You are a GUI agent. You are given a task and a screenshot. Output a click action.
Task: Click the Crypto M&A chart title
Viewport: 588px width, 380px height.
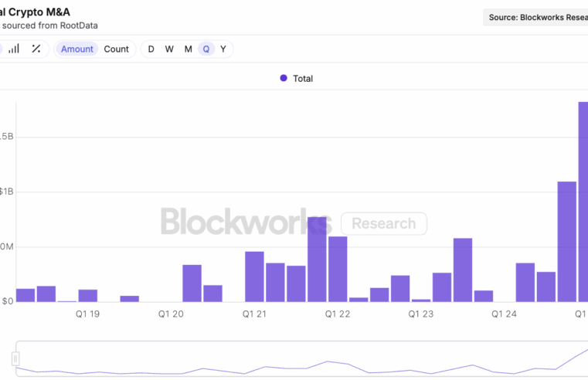[35, 12]
